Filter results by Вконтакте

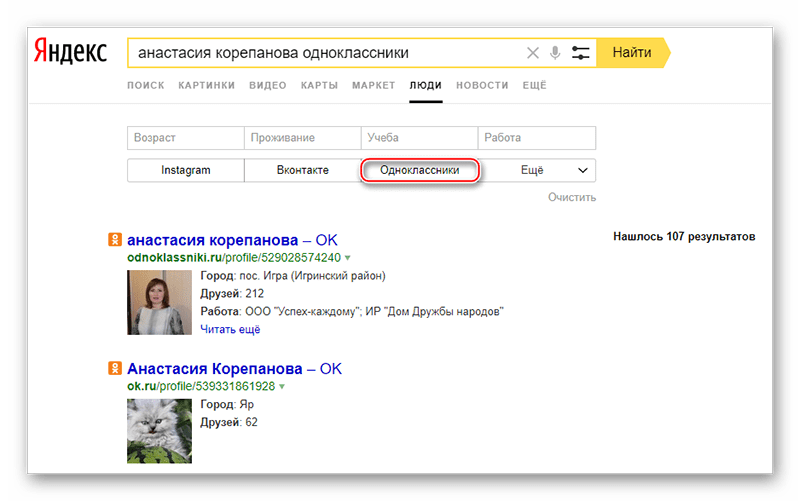303,170
